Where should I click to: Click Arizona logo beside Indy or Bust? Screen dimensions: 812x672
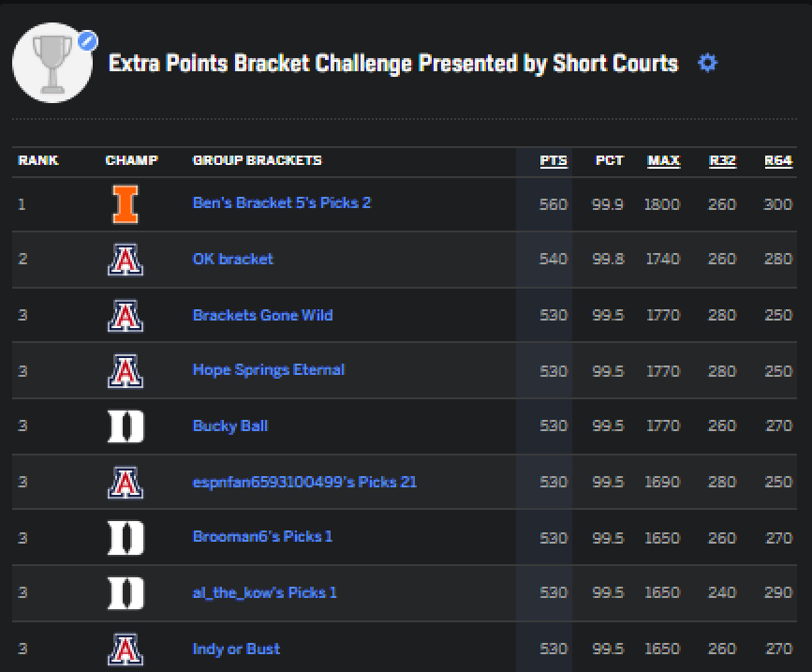tap(125, 650)
